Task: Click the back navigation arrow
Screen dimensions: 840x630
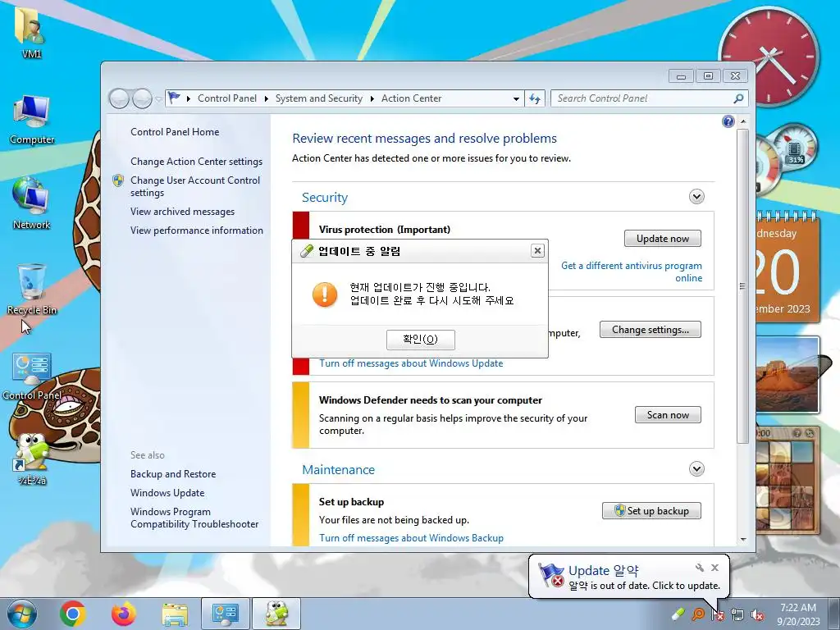Action: coord(119,98)
